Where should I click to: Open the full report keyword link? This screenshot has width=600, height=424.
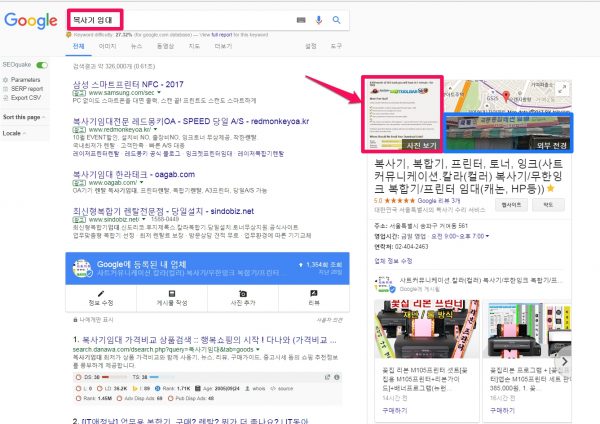[x=222, y=35]
